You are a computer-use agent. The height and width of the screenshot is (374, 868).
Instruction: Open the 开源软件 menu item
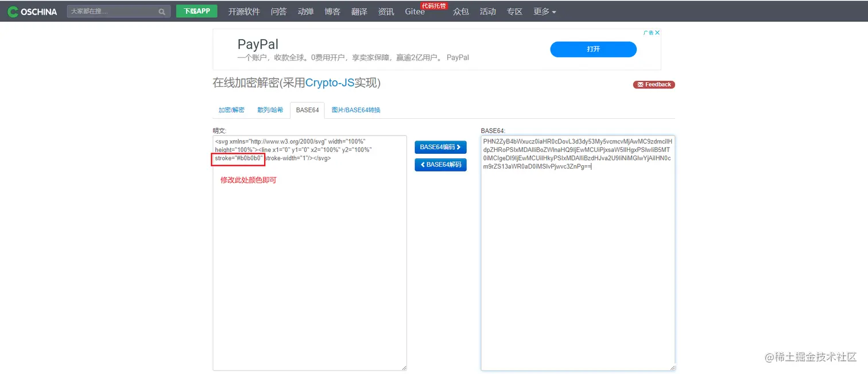coord(244,11)
